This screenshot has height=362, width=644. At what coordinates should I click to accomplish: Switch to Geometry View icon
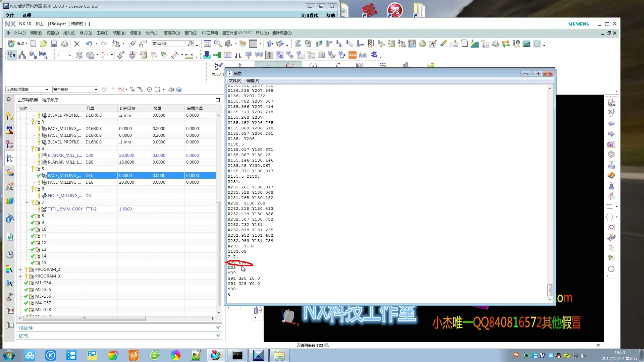[x=33, y=55]
